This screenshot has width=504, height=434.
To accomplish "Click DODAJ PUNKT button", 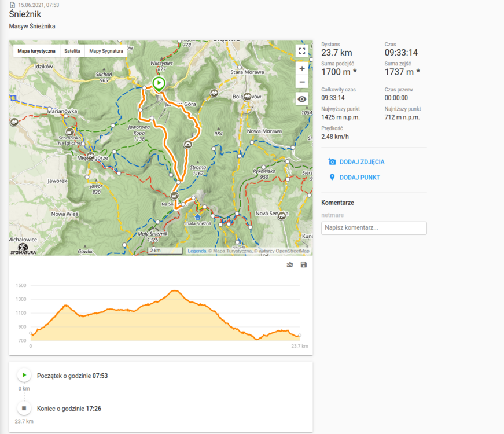I will tap(359, 177).
